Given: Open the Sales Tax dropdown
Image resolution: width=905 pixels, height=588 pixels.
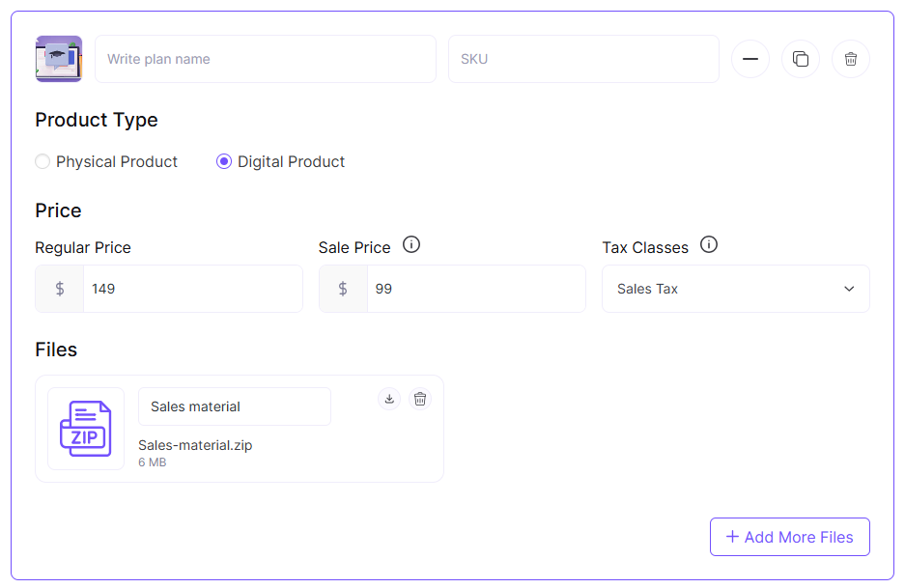Looking at the screenshot, I should point(736,289).
